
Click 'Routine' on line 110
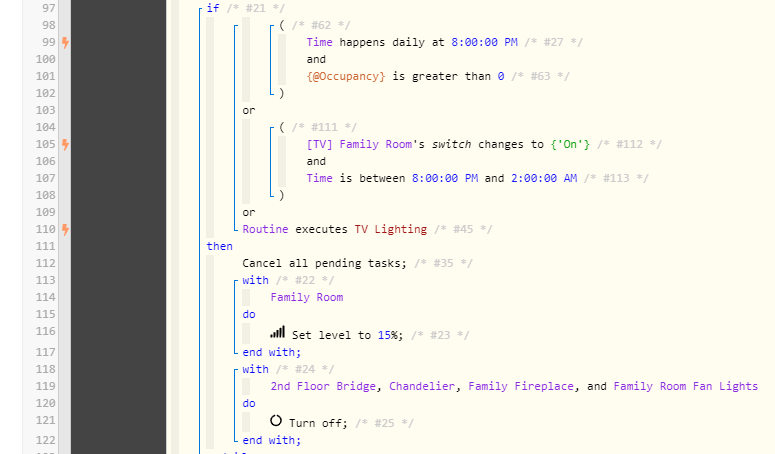tap(265, 229)
